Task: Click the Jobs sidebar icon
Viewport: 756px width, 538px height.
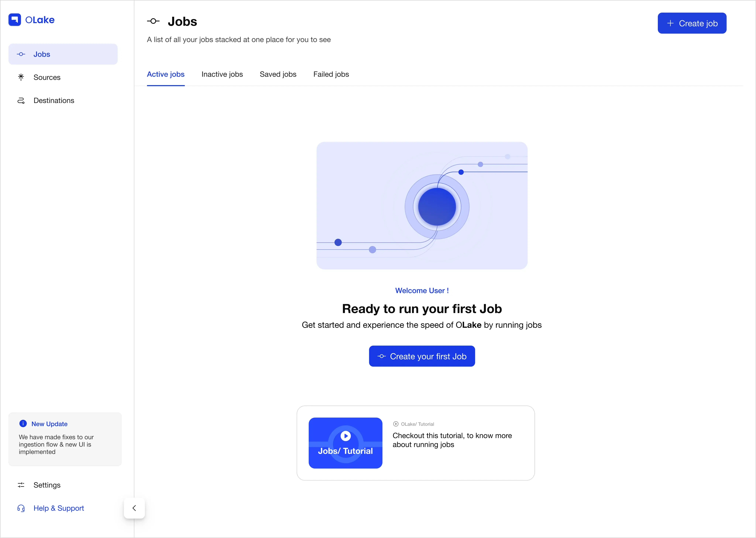Action: (21, 54)
